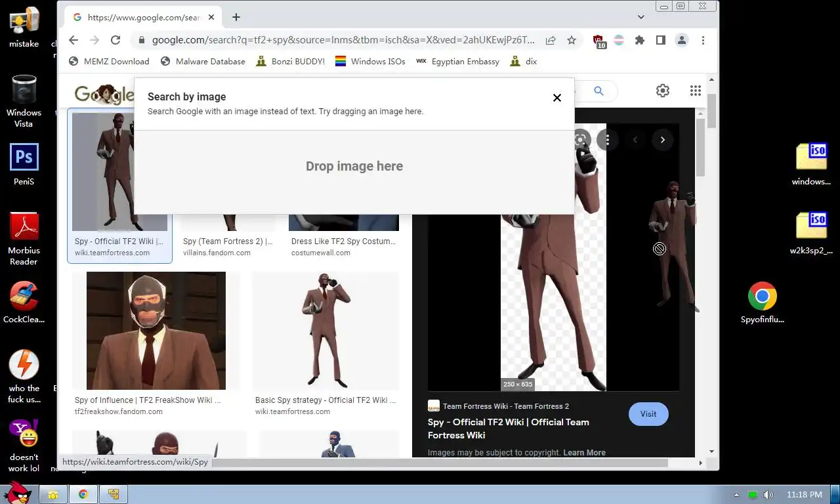The width and height of the screenshot is (840, 504).
Task: Open the Basic Spy strategy image result
Action: pos(325,331)
